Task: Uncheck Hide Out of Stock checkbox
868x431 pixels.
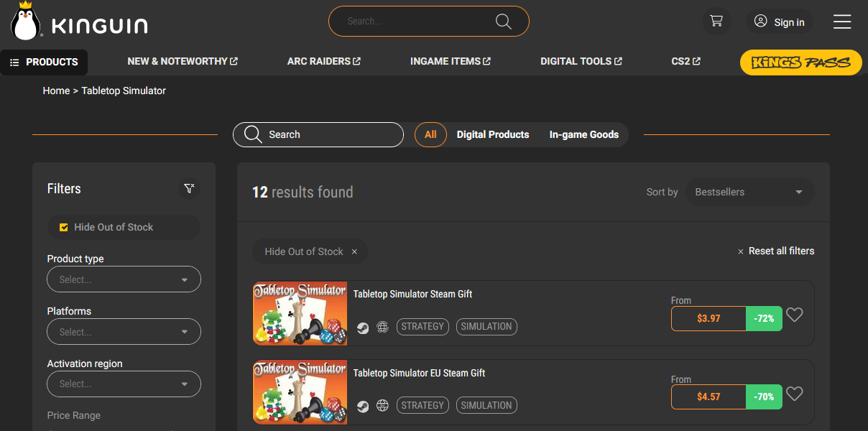Action: (x=64, y=227)
